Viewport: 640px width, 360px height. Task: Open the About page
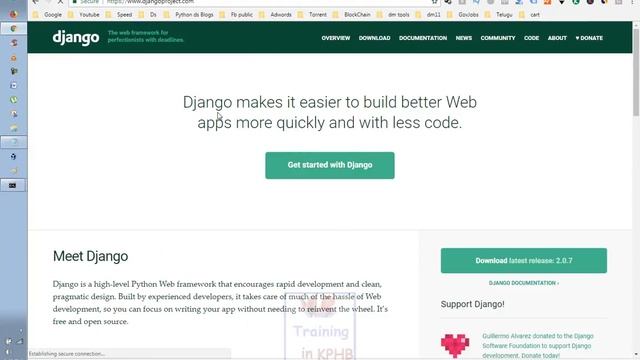[x=557, y=38]
